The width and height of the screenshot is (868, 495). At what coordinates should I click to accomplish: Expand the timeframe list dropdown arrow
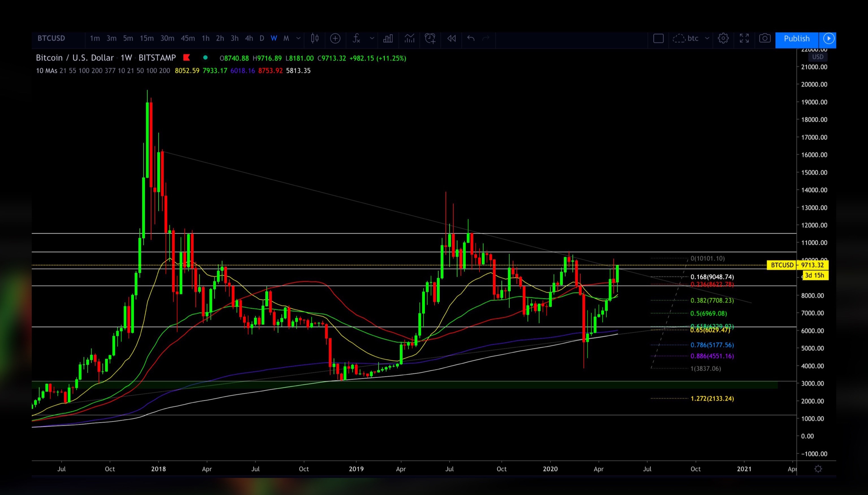pos(298,38)
